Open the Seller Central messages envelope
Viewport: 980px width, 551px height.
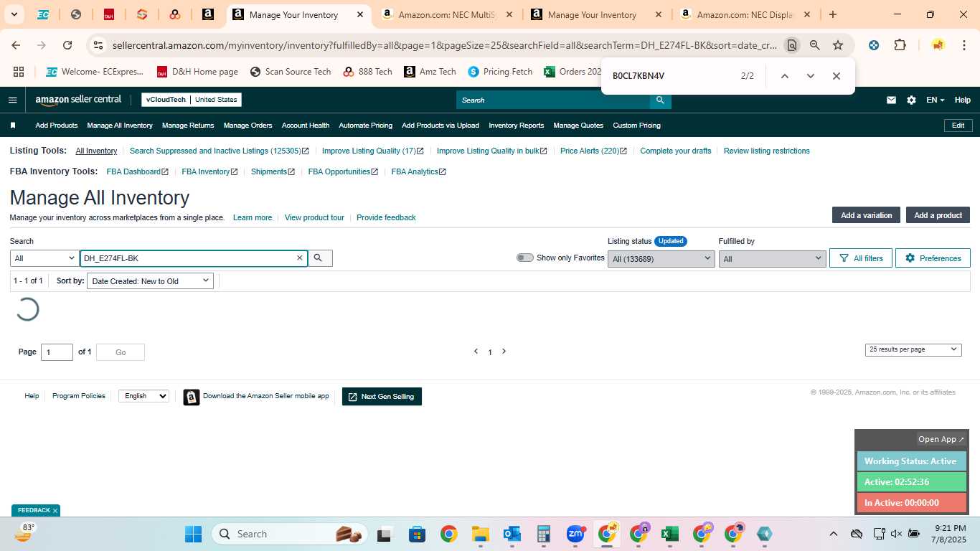[x=891, y=100]
